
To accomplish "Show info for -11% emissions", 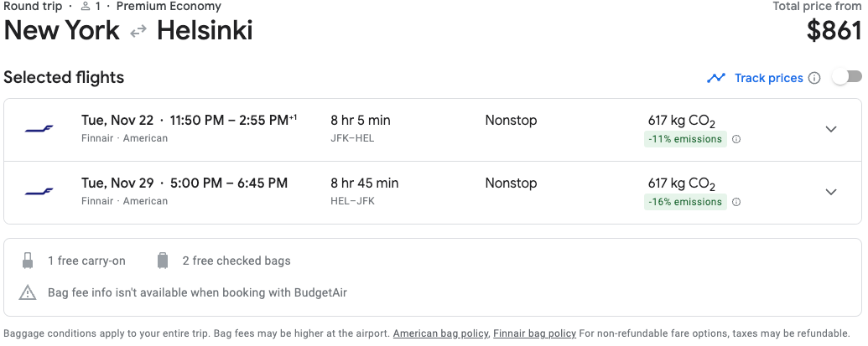I will pyautogui.click(x=736, y=139).
